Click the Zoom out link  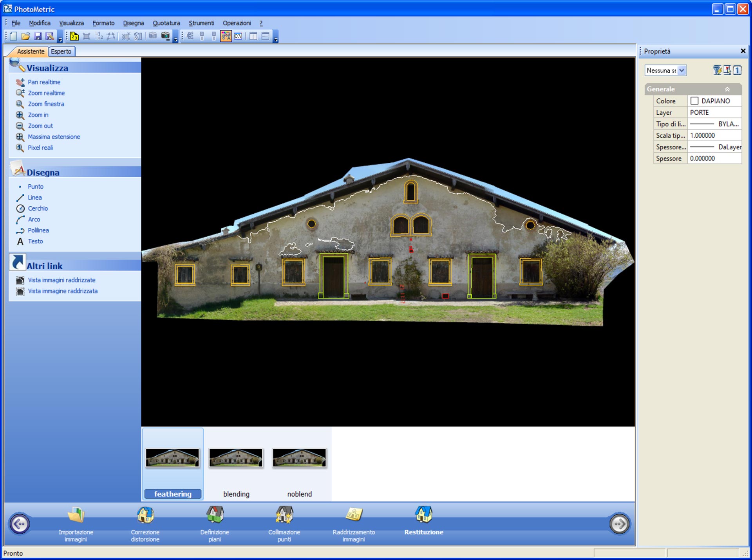tap(40, 126)
